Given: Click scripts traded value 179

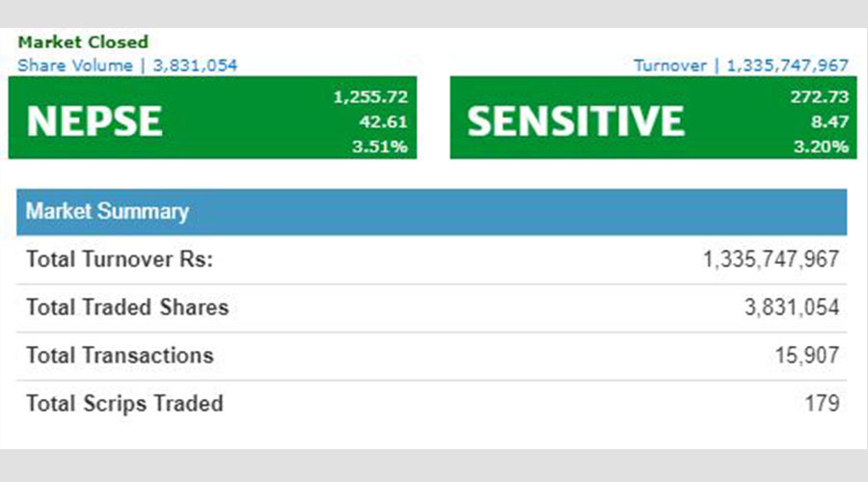Looking at the screenshot, I should tap(822, 403).
